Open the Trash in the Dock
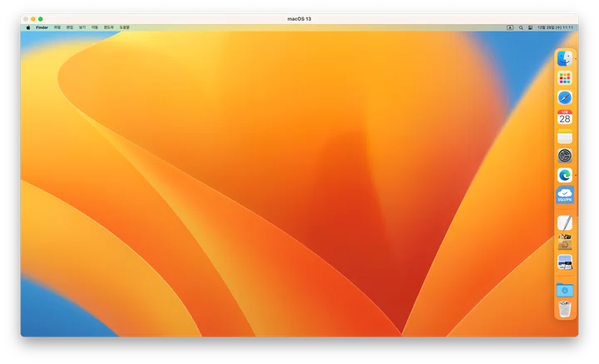The image size is (599, 364). pos(565,309)
